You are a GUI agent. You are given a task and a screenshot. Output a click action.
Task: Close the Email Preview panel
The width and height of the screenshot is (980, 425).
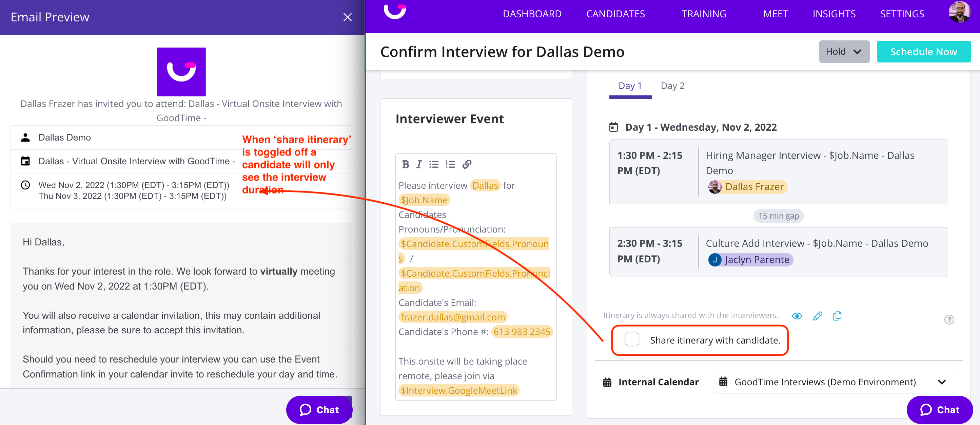(x=347, y=17)
